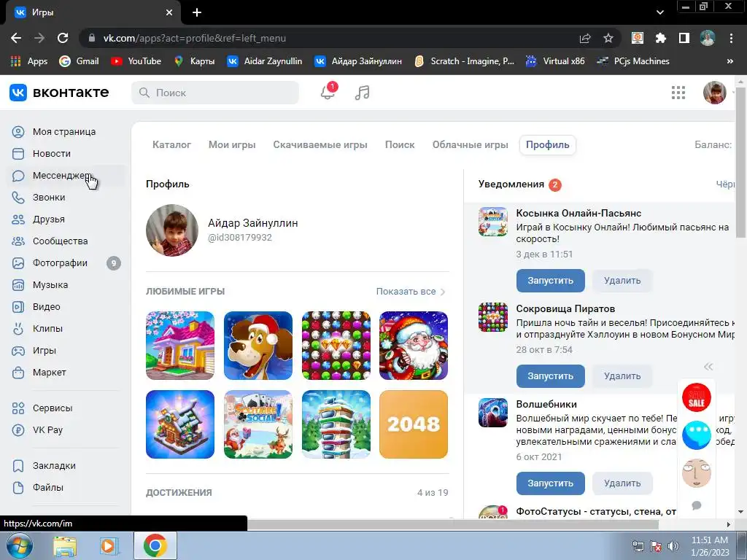Open the Друзья list
Image resolution: width=747 pixels, height=560 pixels.
point(49,219)
